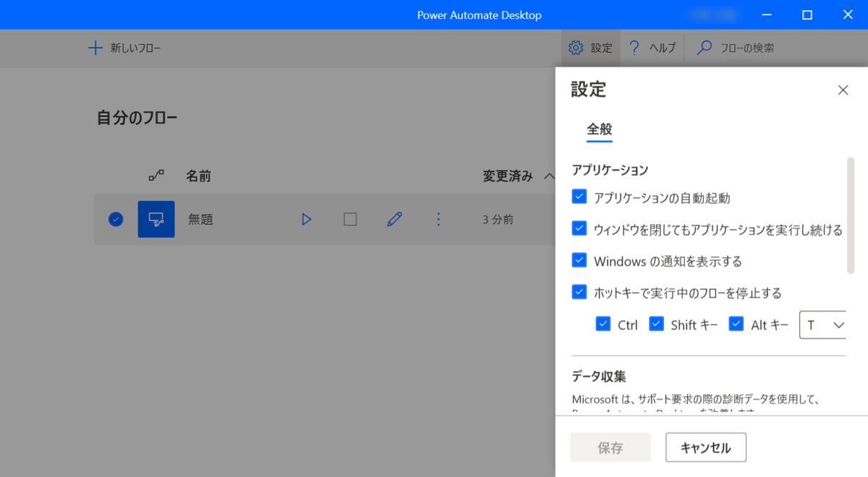The height and width of the screenshot is (477, 868).
Task: Cancel settings with キャンセル button
Action: 705,447
